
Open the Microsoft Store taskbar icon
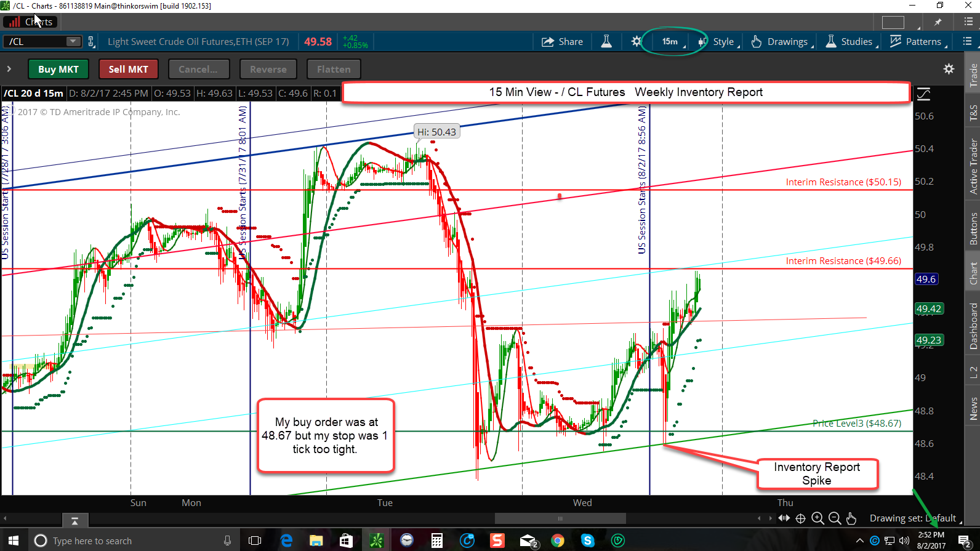346,541
